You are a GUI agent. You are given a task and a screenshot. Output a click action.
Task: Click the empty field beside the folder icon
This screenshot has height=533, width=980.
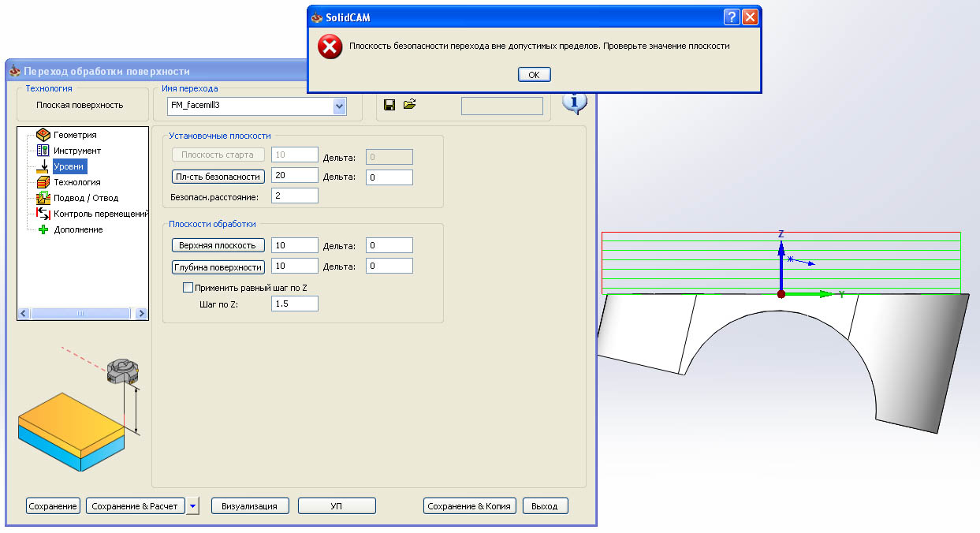[x=502, y=106]
